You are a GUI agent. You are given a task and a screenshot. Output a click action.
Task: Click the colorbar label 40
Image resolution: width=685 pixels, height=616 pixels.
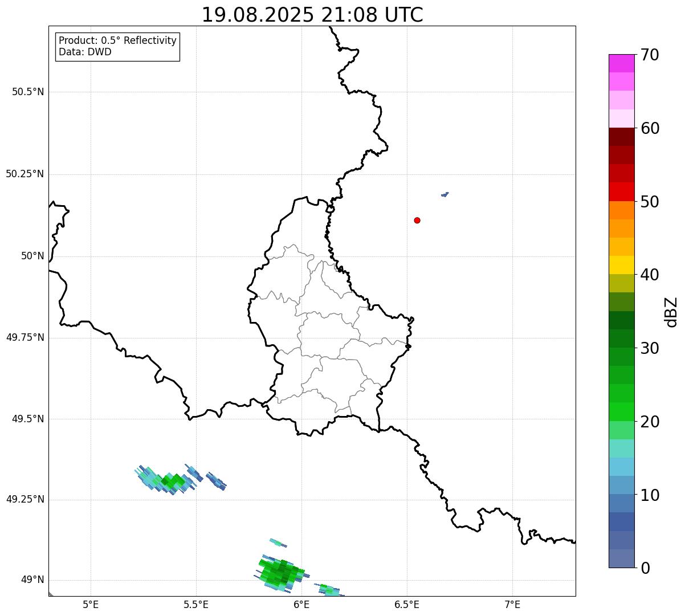650,275
